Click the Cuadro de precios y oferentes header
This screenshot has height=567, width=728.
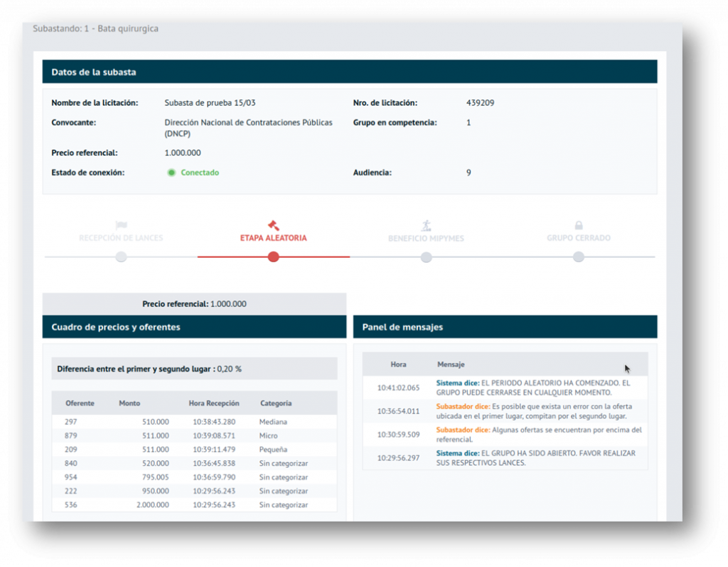point(194,327)
